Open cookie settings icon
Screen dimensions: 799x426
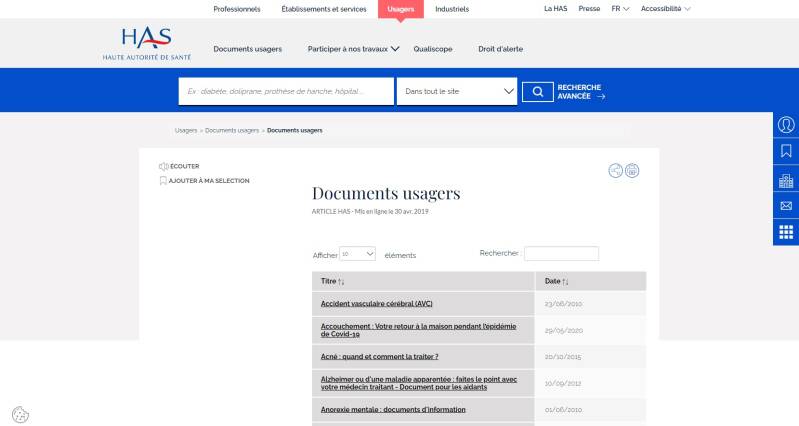point(20,415)
